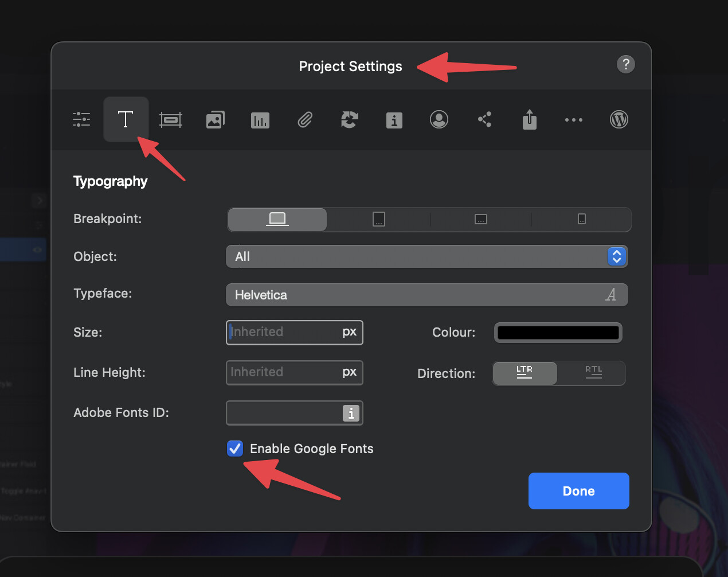Click the help question mark button

[x=625, y=64]
